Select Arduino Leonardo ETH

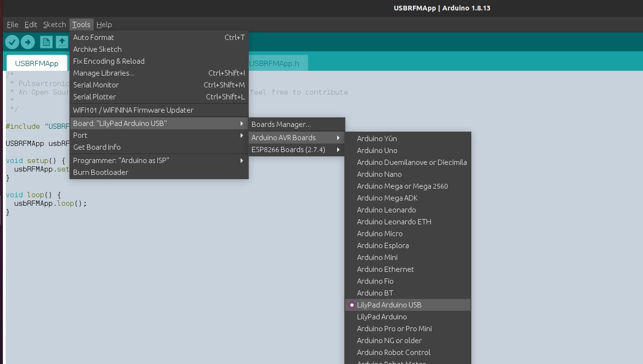pyautogui.click(x=408, y=222)
